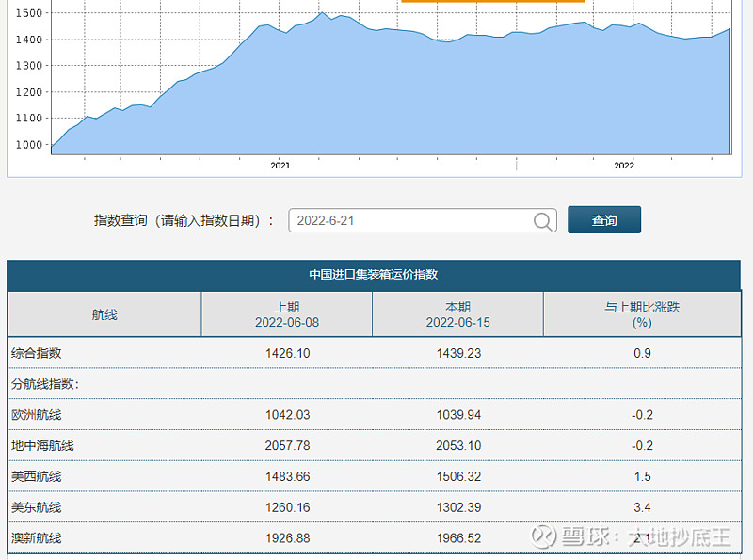Select the 综合指数 row label
This screenshot has width=753, height=560.
tap(36, 353)
